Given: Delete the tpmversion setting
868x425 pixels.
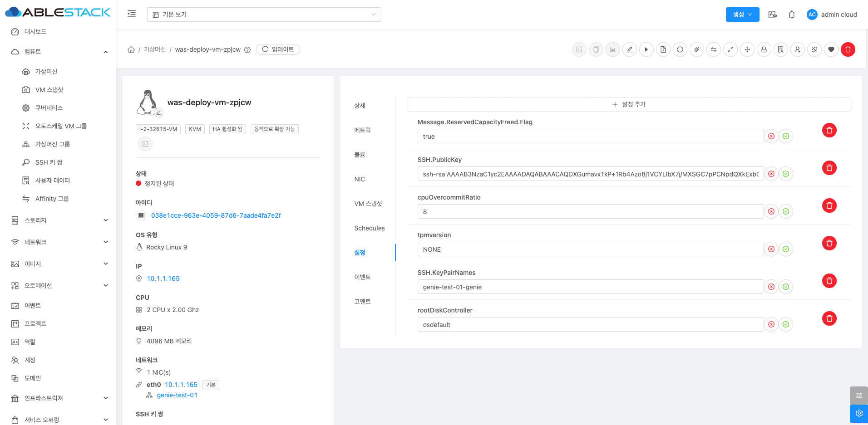Looking at the screenshot, I should pos(829,243).
